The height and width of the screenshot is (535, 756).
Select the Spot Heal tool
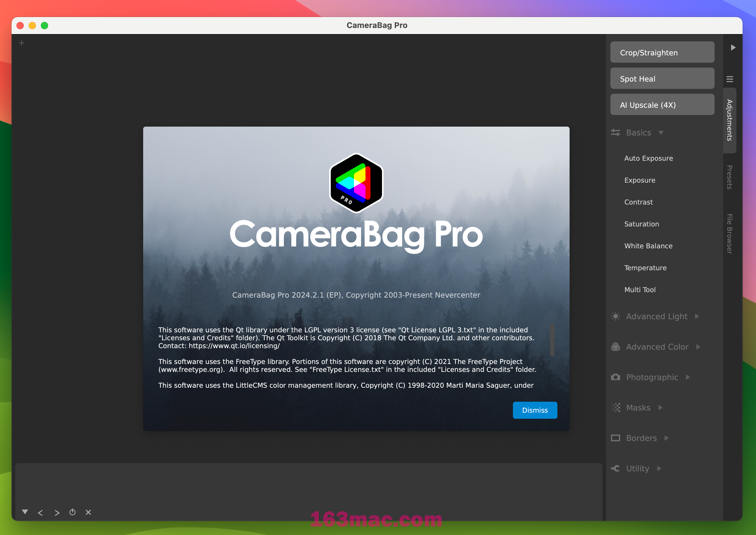663,78
